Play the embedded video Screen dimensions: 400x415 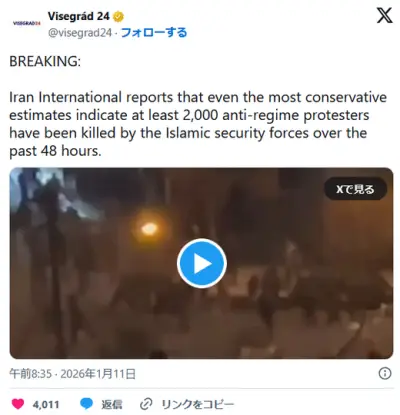click(202, 263)
